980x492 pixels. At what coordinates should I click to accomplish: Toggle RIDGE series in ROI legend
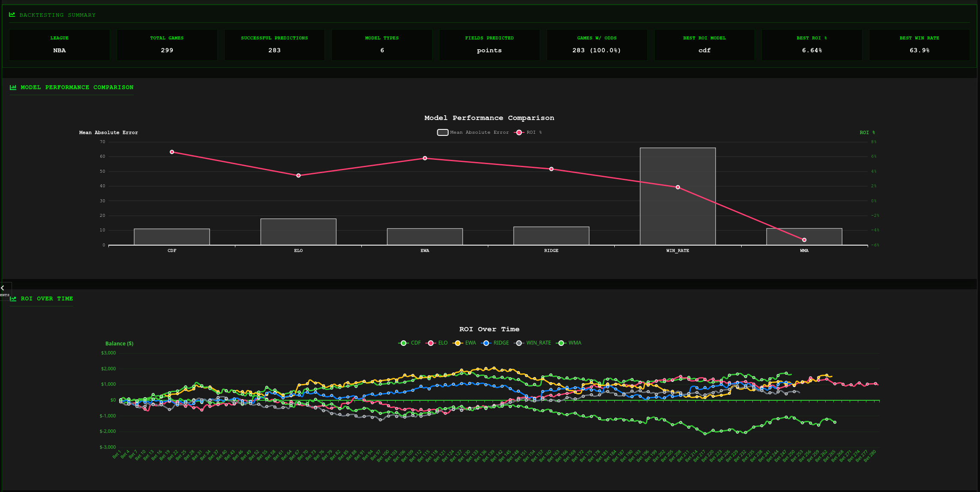[495, 343]
